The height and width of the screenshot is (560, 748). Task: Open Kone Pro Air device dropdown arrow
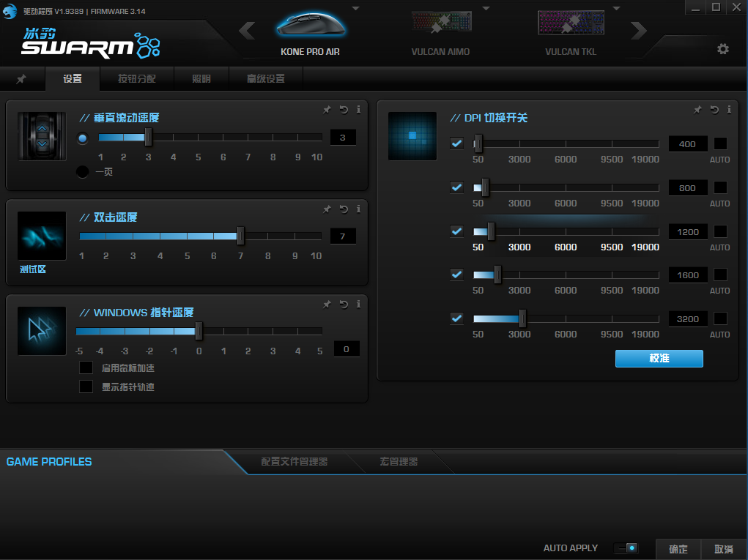pos(356,9)
